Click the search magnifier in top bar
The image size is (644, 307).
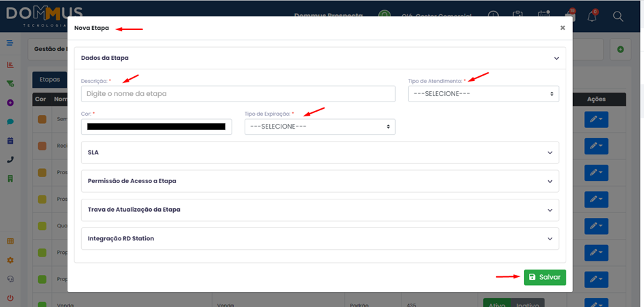(x=618, y=16)
